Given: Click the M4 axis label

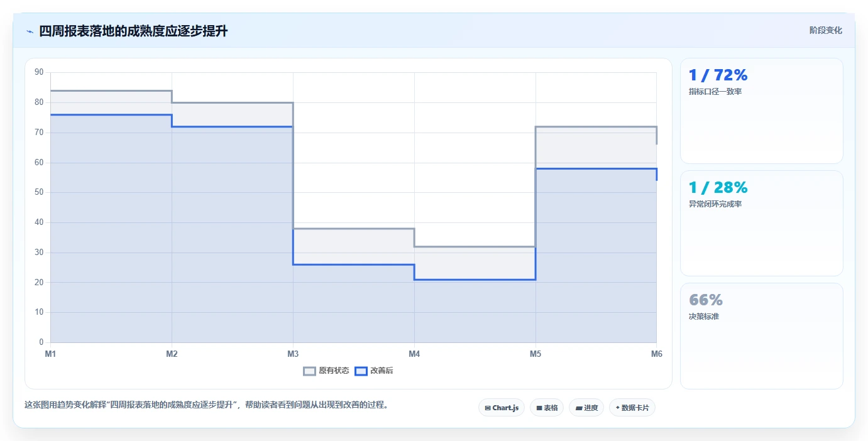Looking at the screenshot, I should pyautogui.click(x=414, y=354).
